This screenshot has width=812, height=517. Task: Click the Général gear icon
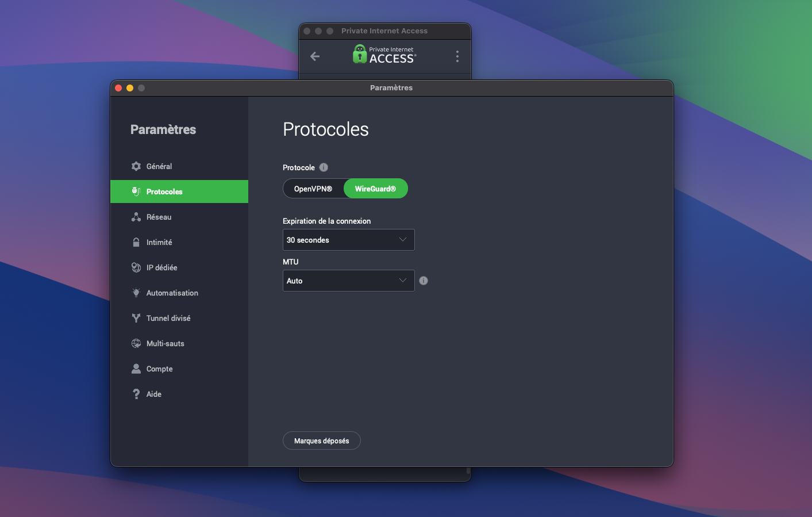pos(136,166)
